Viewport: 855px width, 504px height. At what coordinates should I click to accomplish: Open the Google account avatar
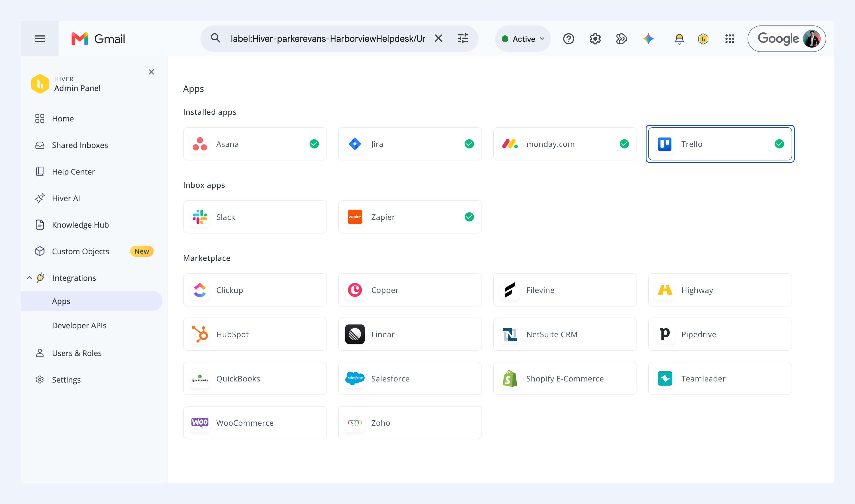[812, 39]
